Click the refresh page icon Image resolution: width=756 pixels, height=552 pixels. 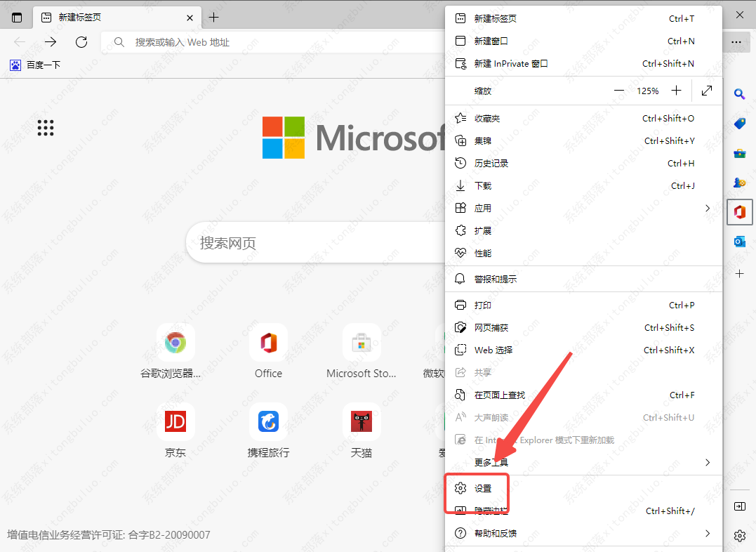[x=81, y=42]
